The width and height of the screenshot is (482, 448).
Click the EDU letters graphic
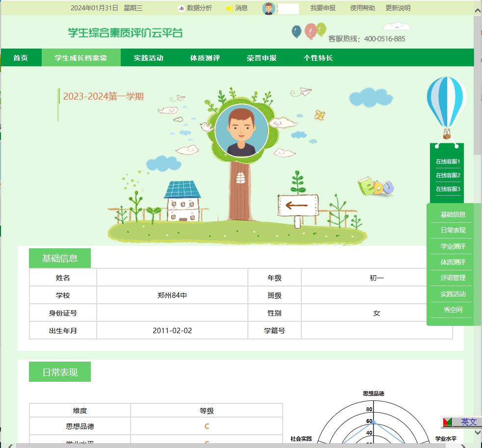tap(375, 186)
